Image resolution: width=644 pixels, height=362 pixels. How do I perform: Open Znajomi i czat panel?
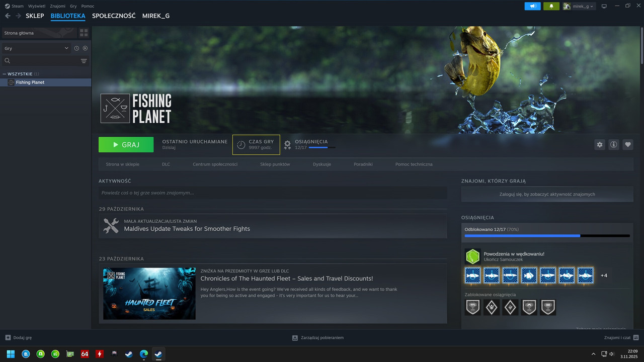[x=621, y=338]
